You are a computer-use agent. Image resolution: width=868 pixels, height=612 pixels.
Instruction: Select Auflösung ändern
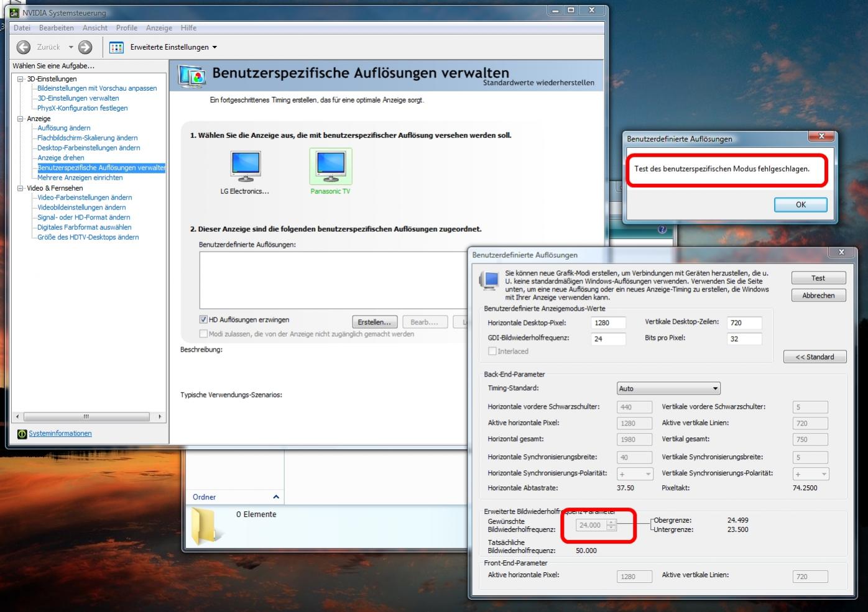click(64, 128)
